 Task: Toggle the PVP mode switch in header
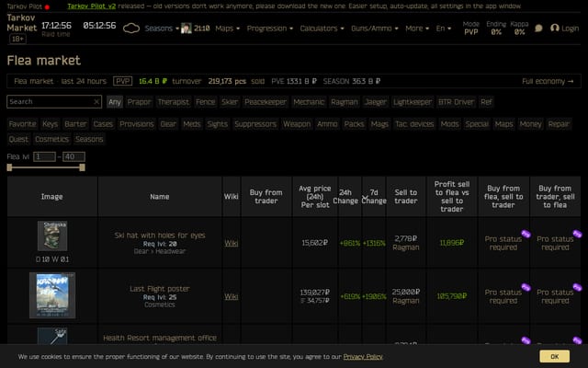tap(471, 29)
